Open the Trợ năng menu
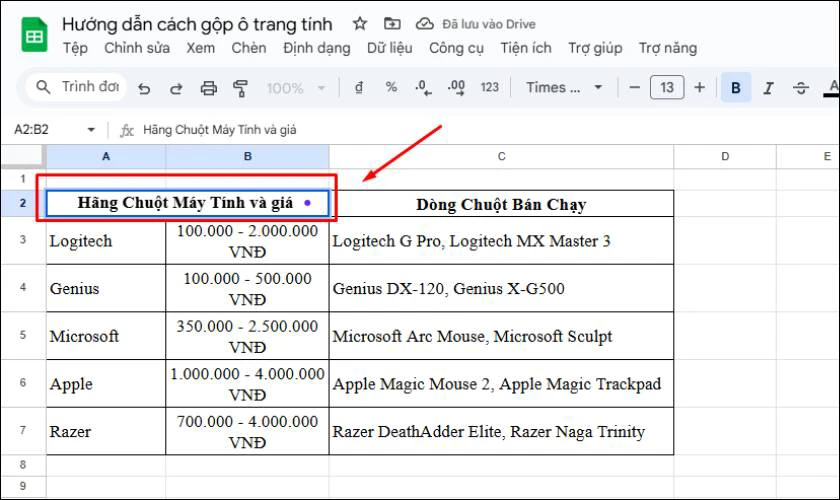840x500 pixels. (x=668, y=48)
